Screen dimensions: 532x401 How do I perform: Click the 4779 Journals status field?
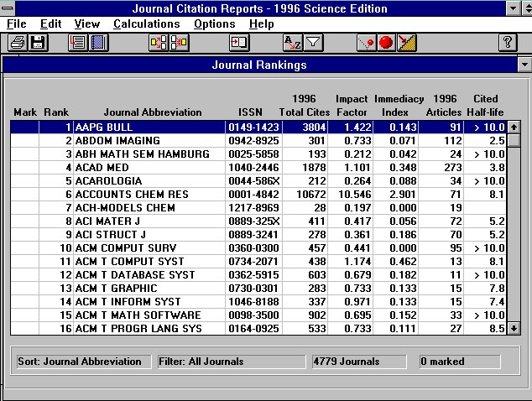[359, 362]
